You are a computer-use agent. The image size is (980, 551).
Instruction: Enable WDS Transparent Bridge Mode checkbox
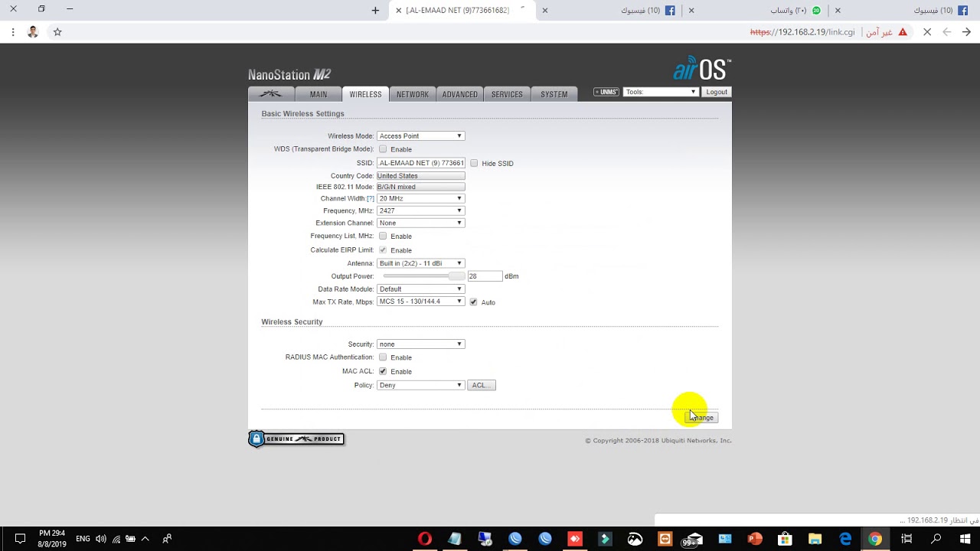pos(383,149)
